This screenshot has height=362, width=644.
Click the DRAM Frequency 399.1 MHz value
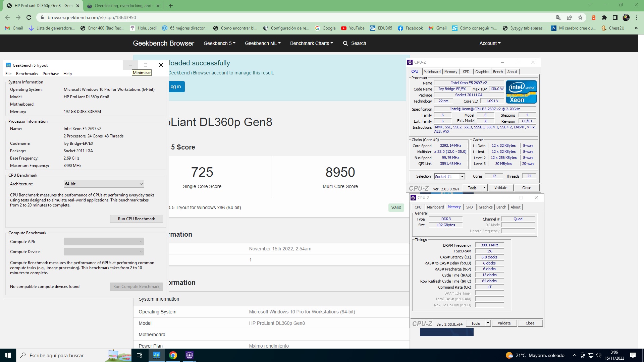coord(489,245)
